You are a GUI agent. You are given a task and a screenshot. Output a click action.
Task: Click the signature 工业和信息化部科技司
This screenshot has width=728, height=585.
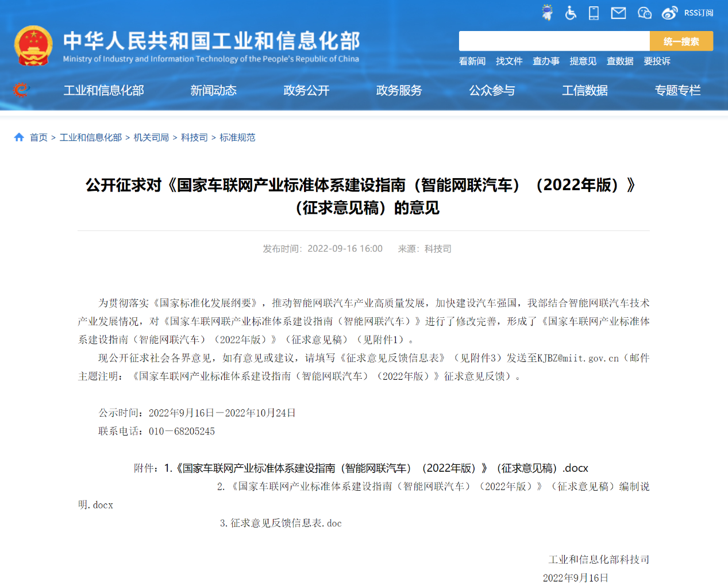pos(599,560)
